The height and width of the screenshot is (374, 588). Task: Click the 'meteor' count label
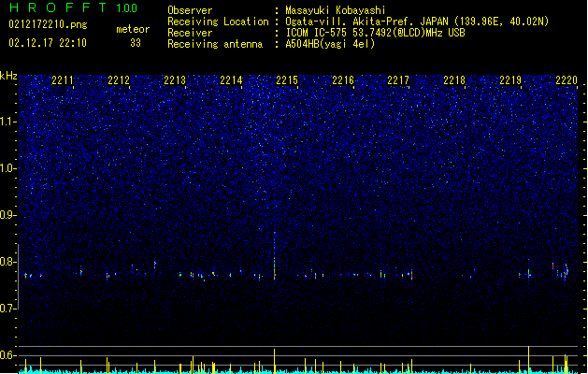pos(133,29)
